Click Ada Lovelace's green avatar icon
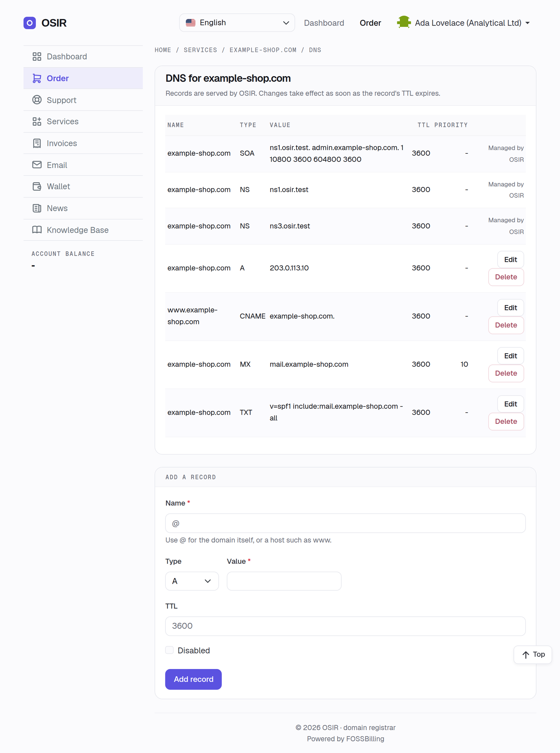Image resolution: width=560 pixels, height=753 pixels. (404, 22)
